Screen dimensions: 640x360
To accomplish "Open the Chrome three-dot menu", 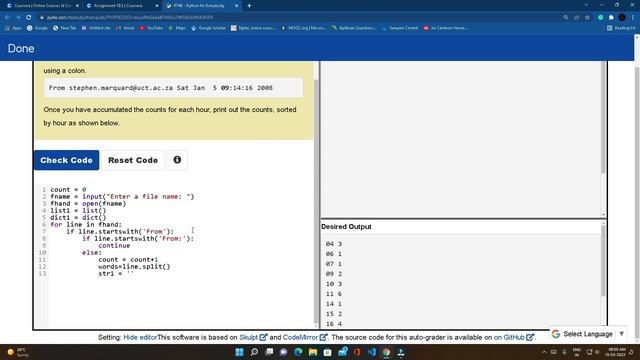I will 633,18.
